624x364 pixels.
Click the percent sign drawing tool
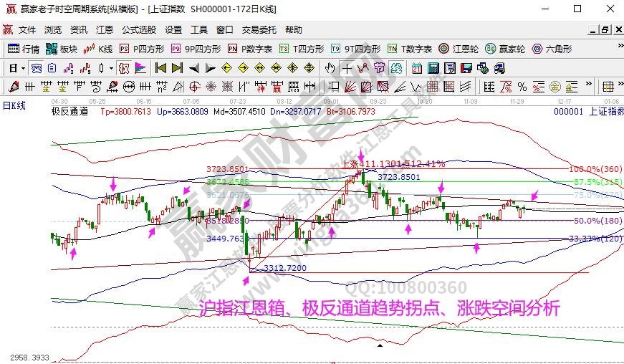click(522, 87)
